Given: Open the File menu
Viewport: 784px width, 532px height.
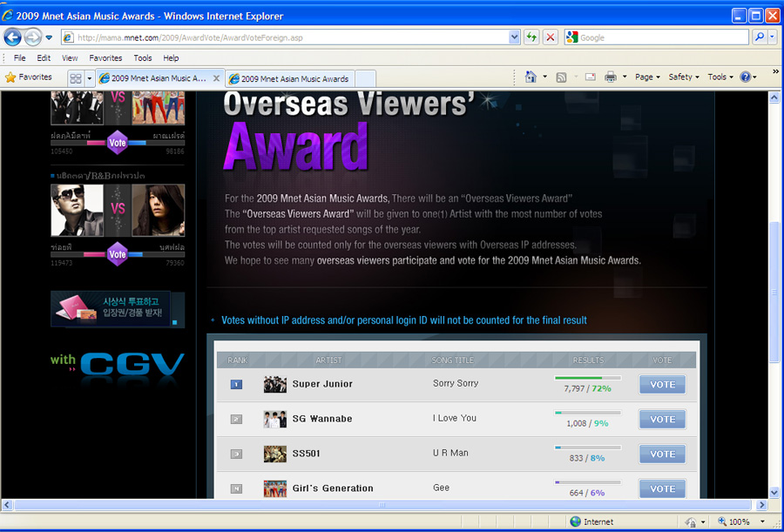Looking at the screenshot, I should tap(19, 58).
